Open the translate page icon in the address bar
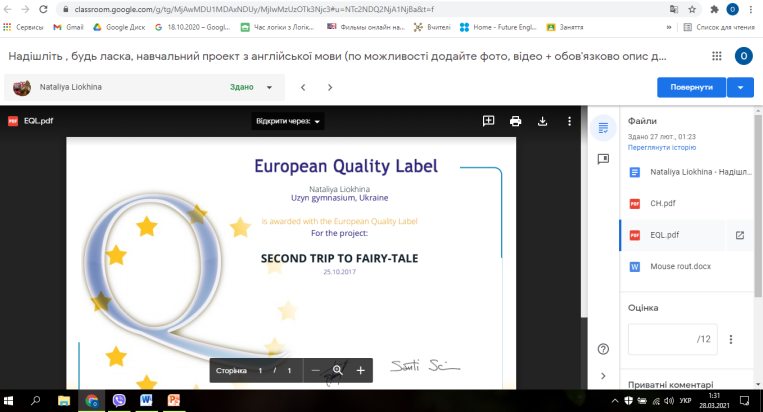 673,9
